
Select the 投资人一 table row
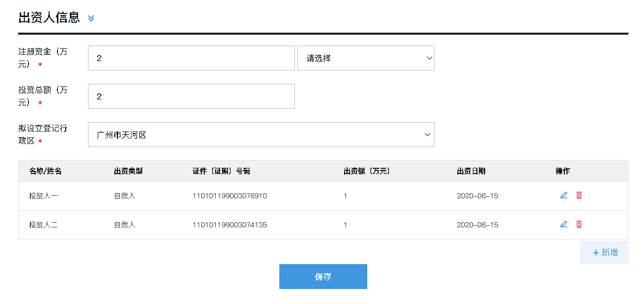(207, 195)
